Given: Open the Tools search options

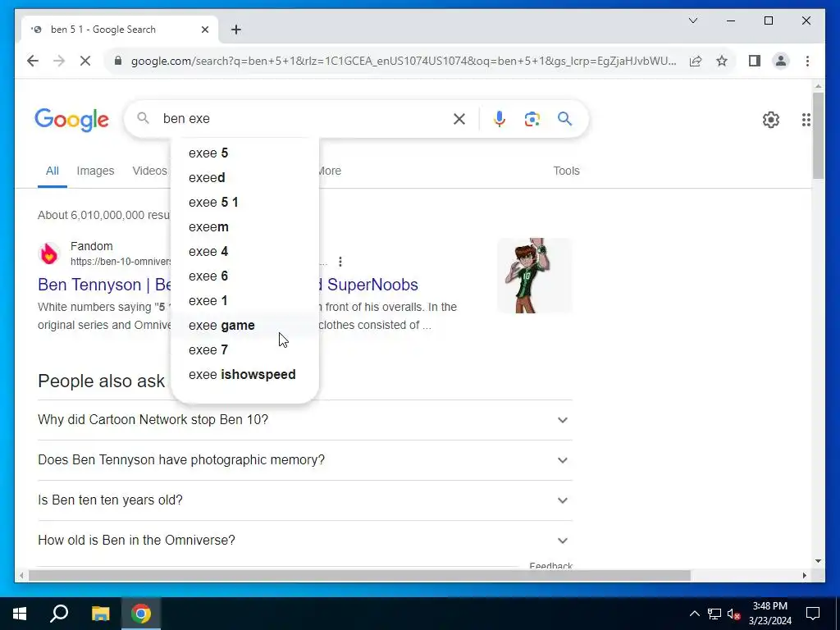Looking at the screenshot, I should point(566,171).
